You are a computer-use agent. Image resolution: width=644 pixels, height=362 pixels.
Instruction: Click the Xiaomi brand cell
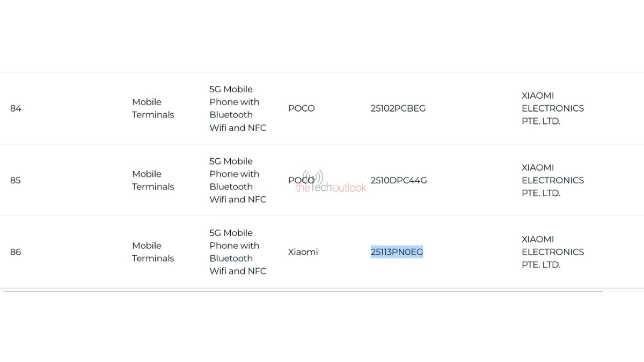[x=303, y=252]
